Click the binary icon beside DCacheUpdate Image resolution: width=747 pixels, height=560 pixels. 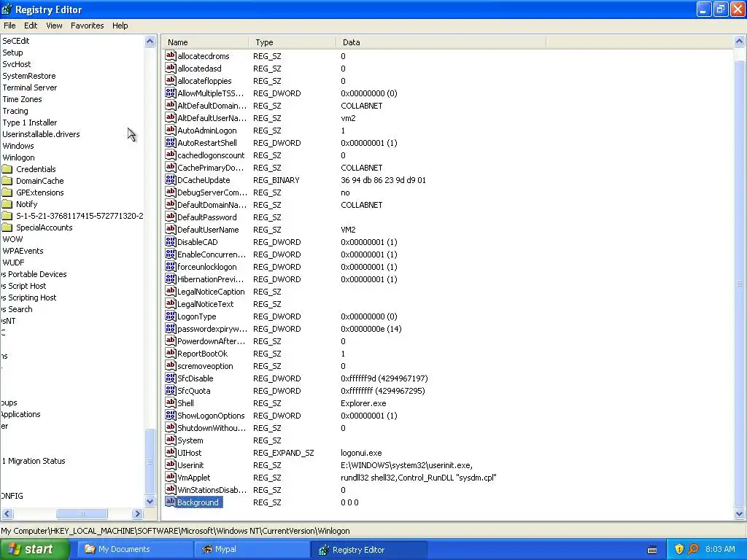click(x=171, y=179)
